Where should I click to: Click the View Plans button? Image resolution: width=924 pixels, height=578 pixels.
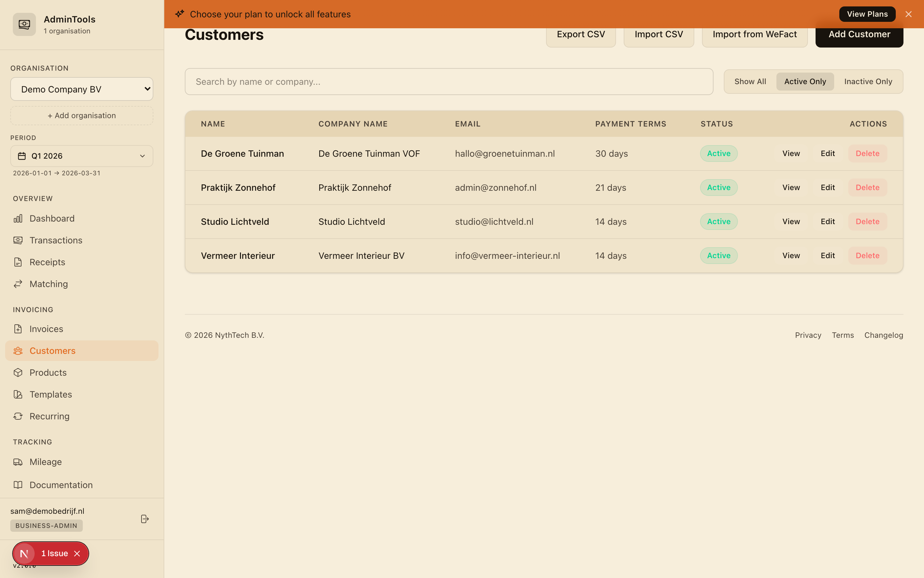[x=867, y=14]
